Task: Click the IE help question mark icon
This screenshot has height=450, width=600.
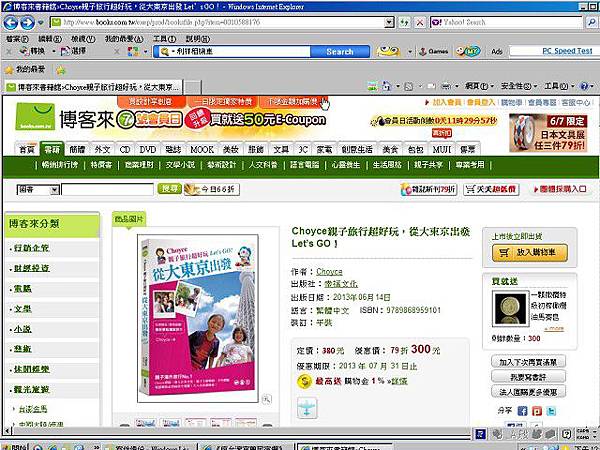Action: tap(584, 86)
